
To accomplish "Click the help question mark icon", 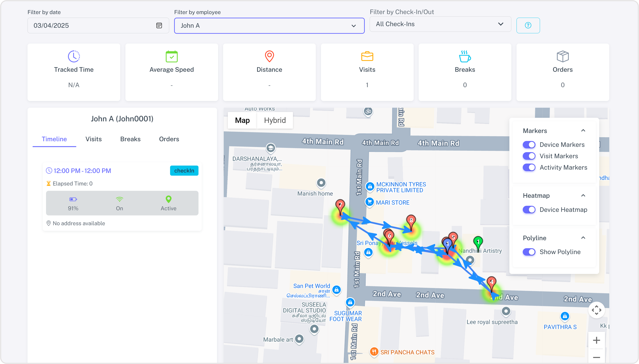I will pos(528,25).
